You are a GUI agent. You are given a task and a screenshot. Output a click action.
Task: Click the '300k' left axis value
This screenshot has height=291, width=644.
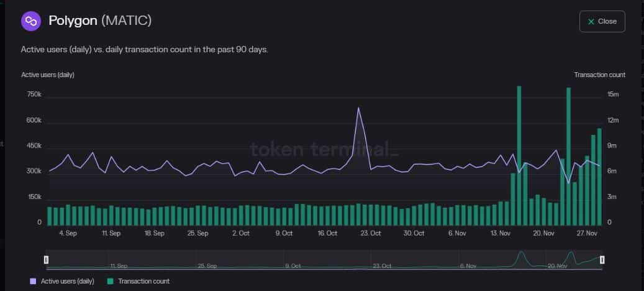[x=35, y=172]
